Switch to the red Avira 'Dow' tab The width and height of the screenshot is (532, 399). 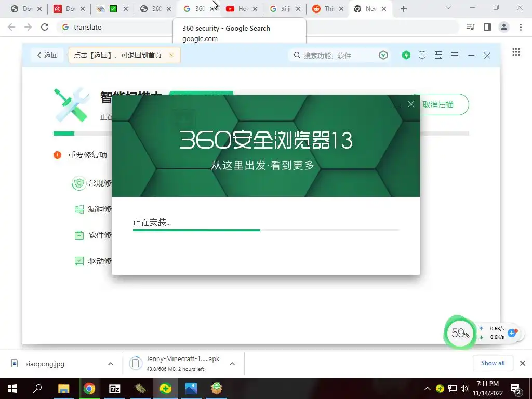pos(69,9)
